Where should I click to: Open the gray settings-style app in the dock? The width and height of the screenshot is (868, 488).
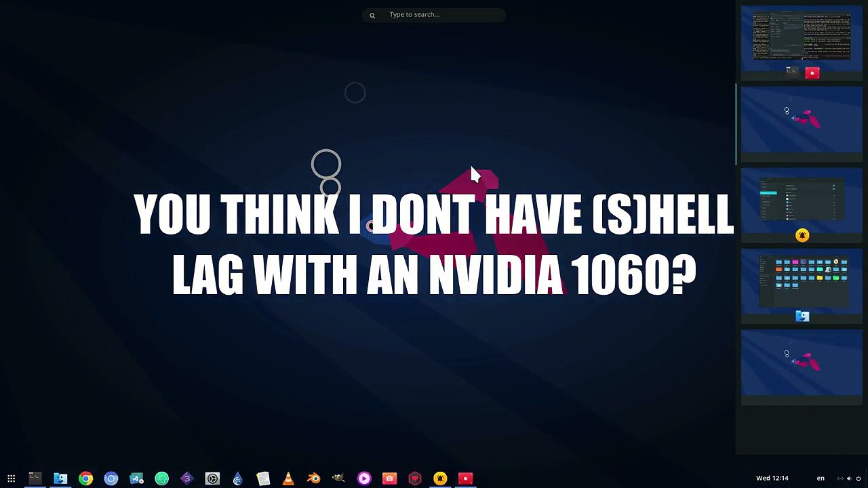pos(212,479)
